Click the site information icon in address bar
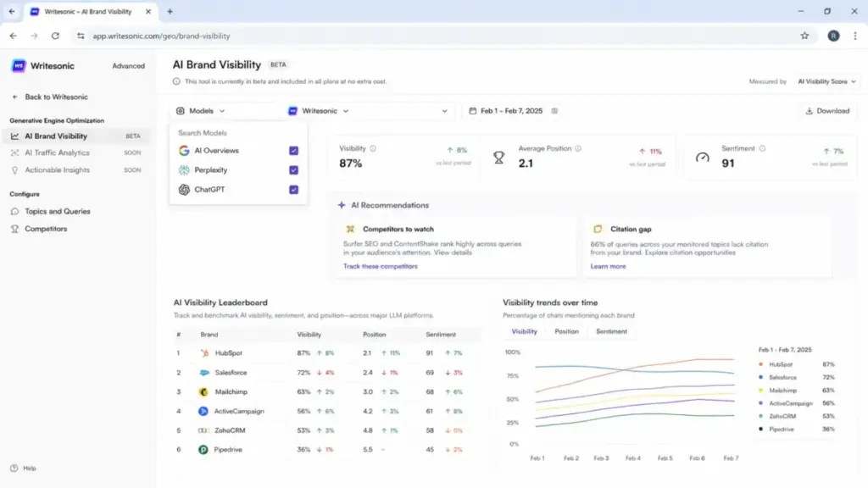This screenshot has height=488, width=868. [81, 36]
